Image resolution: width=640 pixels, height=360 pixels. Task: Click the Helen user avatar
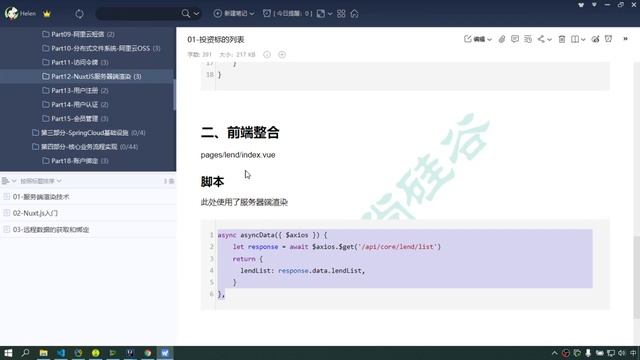point(11,13)
